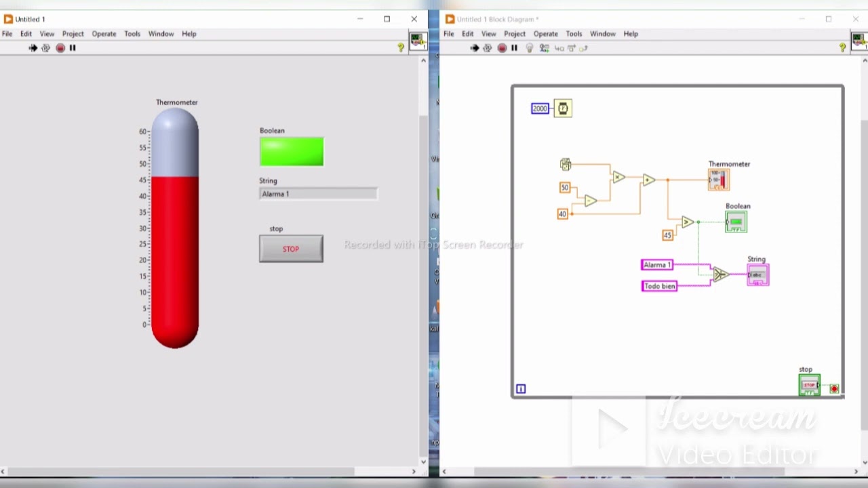Click front panel horizontal scrollbar right arrow
The image size is (868, 488).
[414, 471]
